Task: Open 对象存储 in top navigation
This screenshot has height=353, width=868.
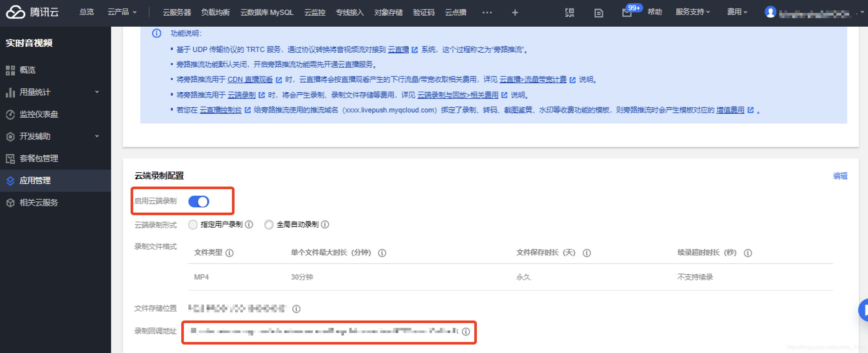Action: 389,12
